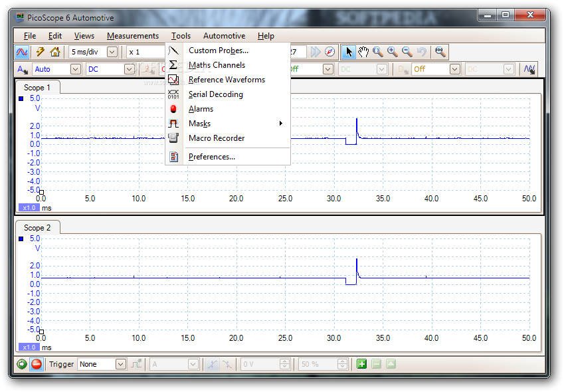Click the lightning bolt auto setup icon

click(x=41, y=52)
